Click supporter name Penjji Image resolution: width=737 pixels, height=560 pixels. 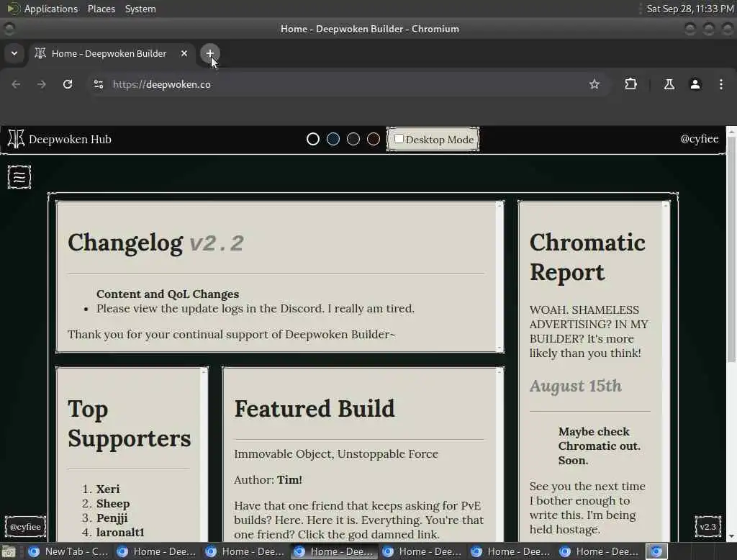[x=112, y=518]
